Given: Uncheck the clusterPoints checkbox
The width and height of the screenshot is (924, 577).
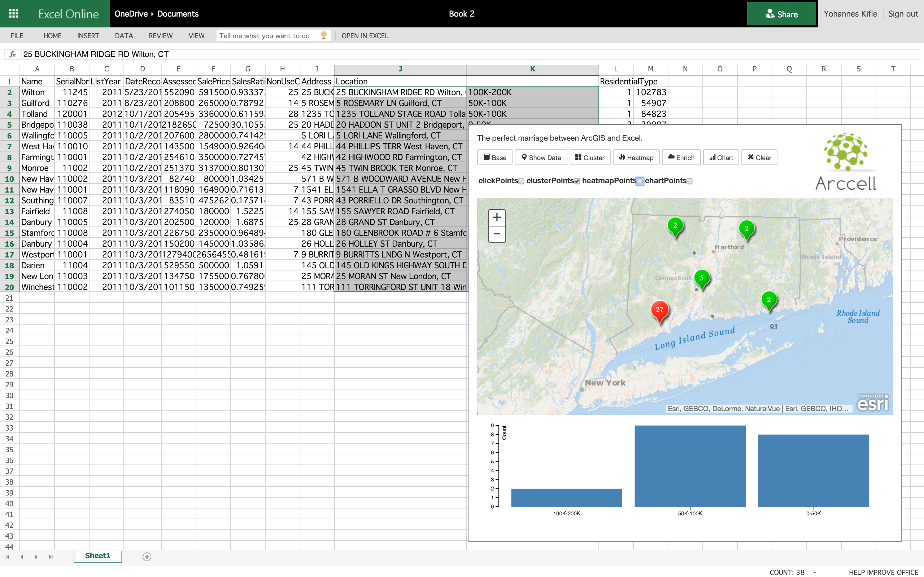Looking at the screenshot, I should 576,181.
